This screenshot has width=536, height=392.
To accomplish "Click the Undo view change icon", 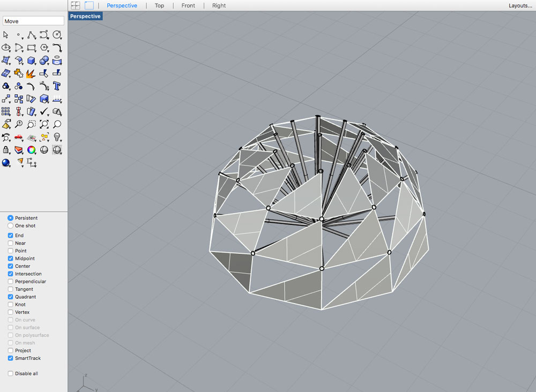I will click(x=6, y=137).
